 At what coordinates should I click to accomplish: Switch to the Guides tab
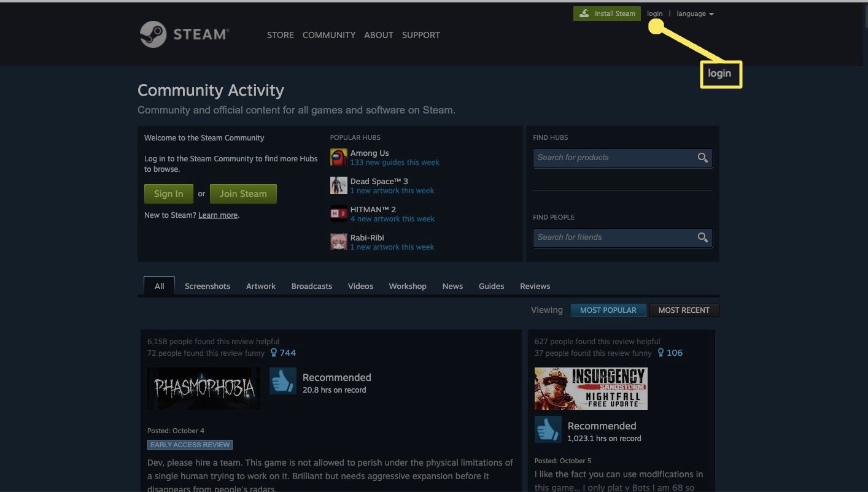click(x=491, y=286)
